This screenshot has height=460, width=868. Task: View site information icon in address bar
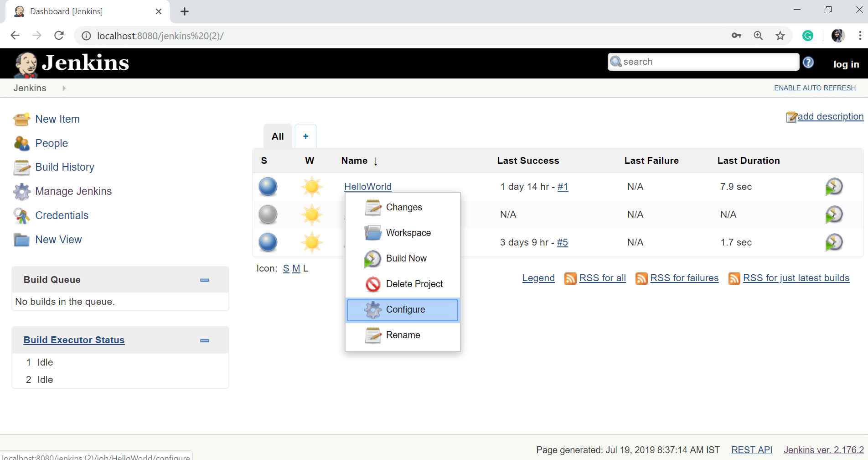tap(86, 36)
